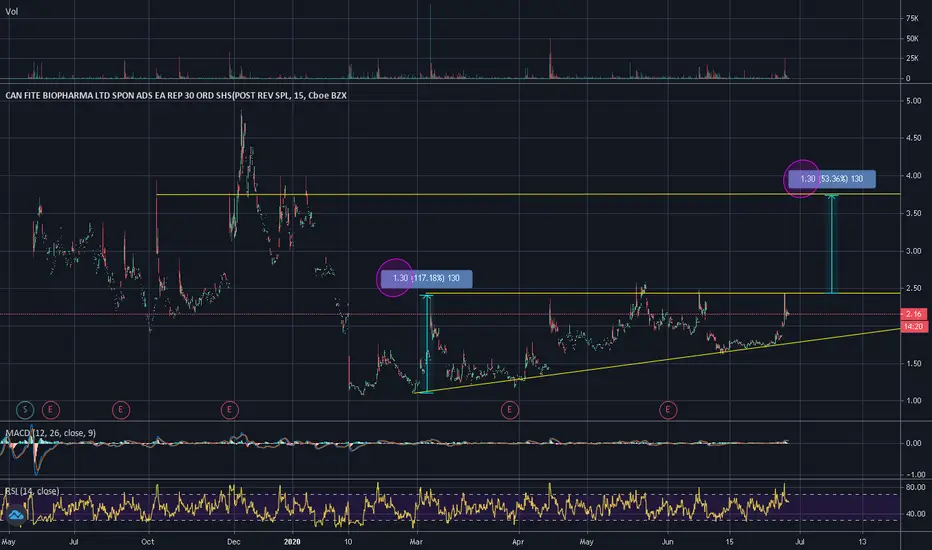
Task: Click the 13 date label on time axis
Action: [x=862, y=542]
